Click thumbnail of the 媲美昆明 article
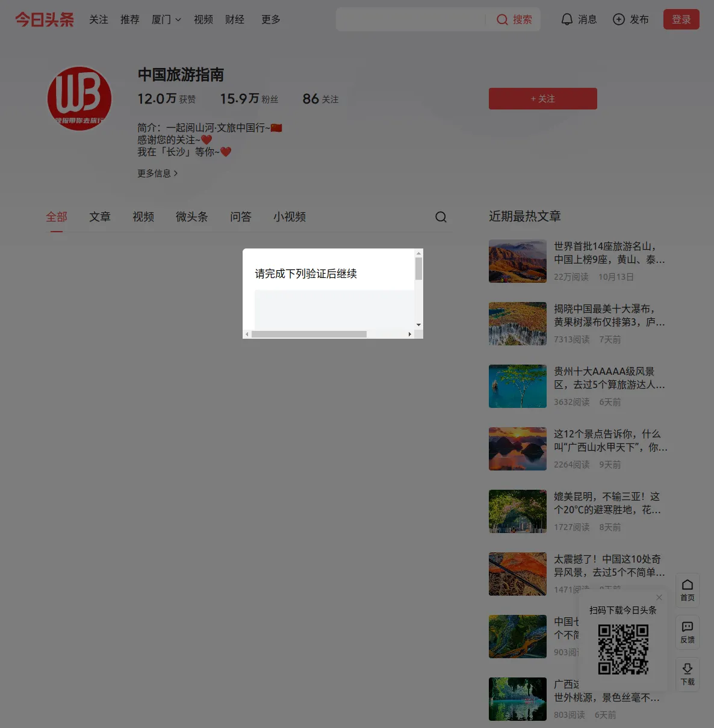 518,511
